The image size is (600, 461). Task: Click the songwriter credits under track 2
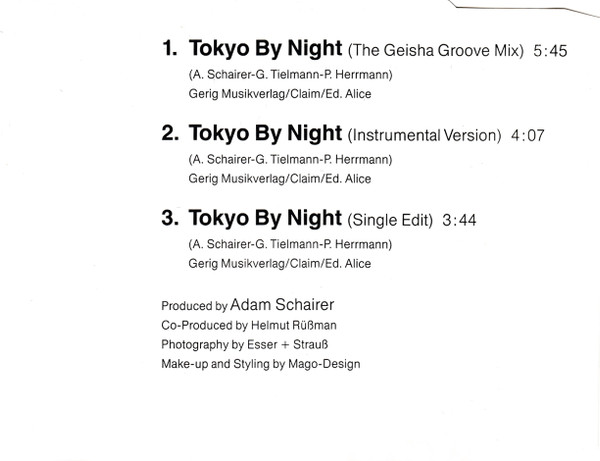click(289, 161)
